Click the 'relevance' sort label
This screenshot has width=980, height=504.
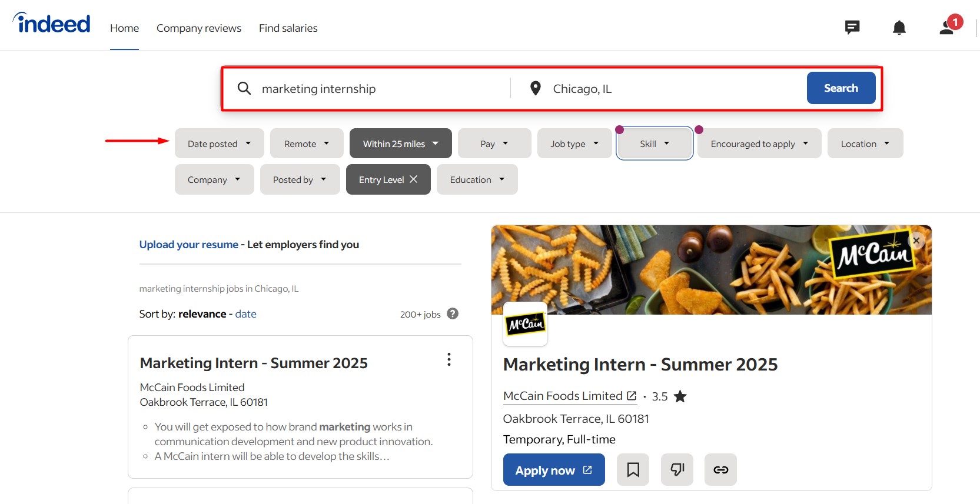click(x=202, y=314)
